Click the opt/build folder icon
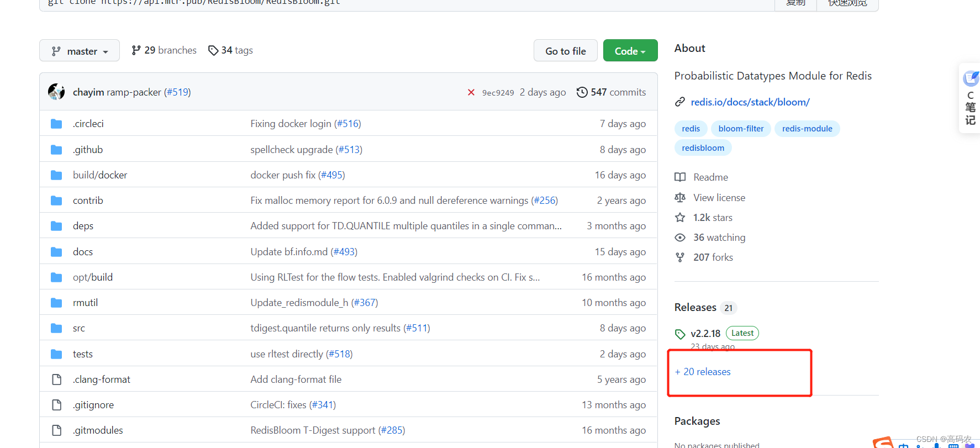 pyautogui.click(x=56, y=277)
